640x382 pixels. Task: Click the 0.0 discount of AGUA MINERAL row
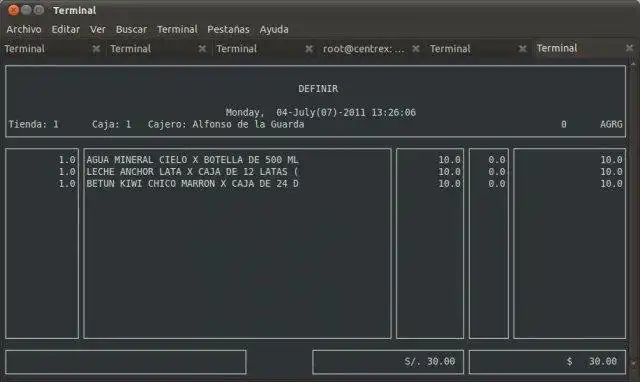pyautogui.click(x=497, y=160)
